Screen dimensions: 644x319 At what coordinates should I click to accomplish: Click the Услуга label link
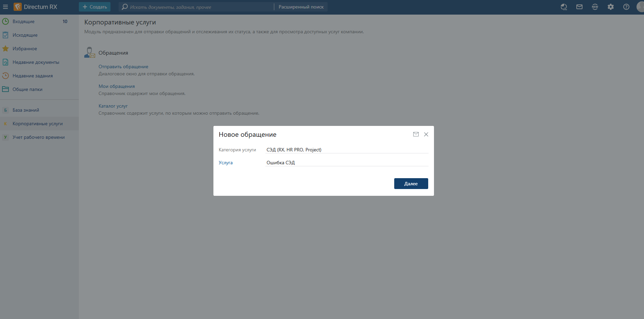pyautogui.click(x=226, y=163)
